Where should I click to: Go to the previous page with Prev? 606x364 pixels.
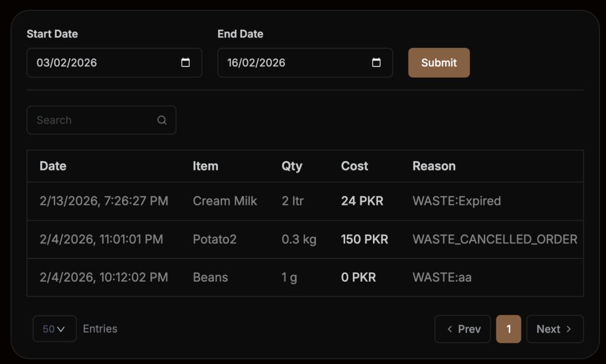463,329
